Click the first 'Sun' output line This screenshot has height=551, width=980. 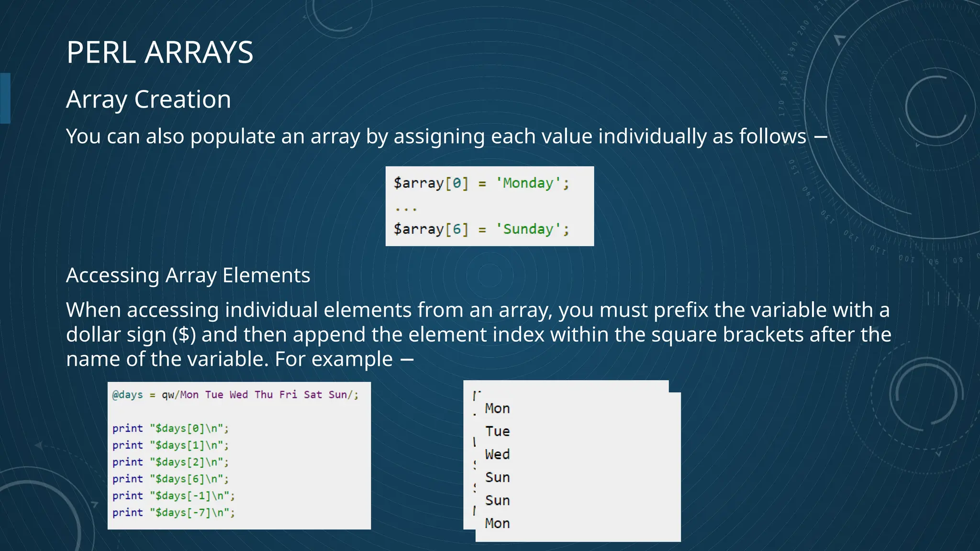coord(497,477)
